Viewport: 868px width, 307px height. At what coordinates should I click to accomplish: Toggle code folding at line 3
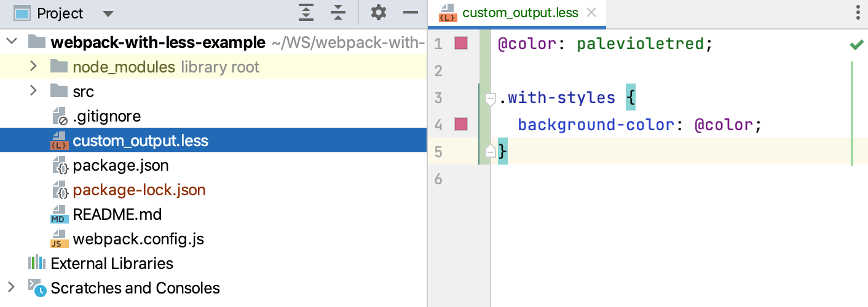click(x=491, y=98)
